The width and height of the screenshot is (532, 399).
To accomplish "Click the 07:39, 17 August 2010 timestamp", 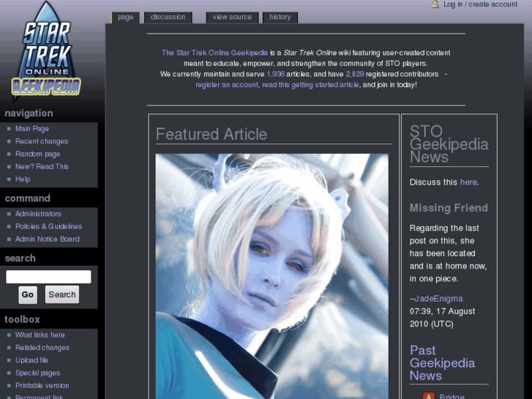I will tap(442, 318).
